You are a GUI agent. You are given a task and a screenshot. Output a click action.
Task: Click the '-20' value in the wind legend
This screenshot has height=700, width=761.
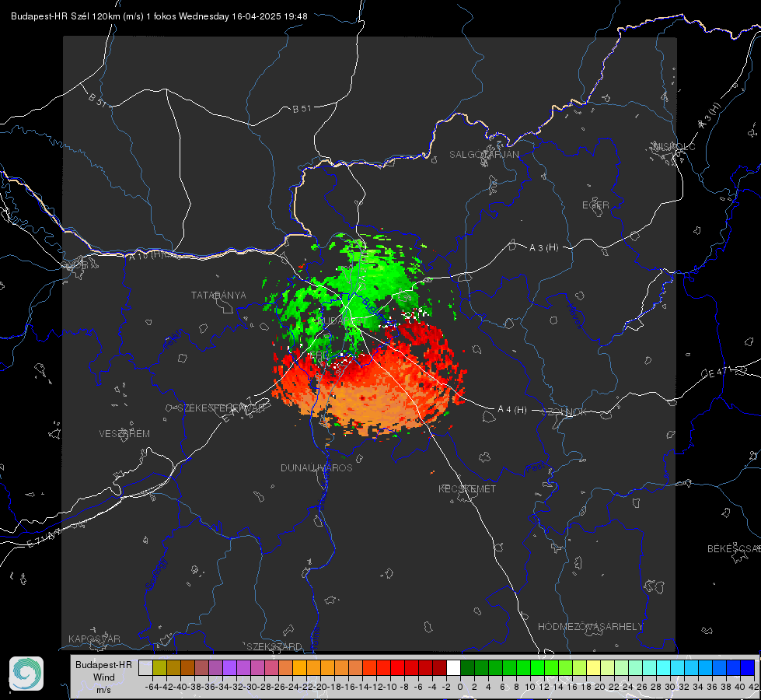(x=320, y=687)
